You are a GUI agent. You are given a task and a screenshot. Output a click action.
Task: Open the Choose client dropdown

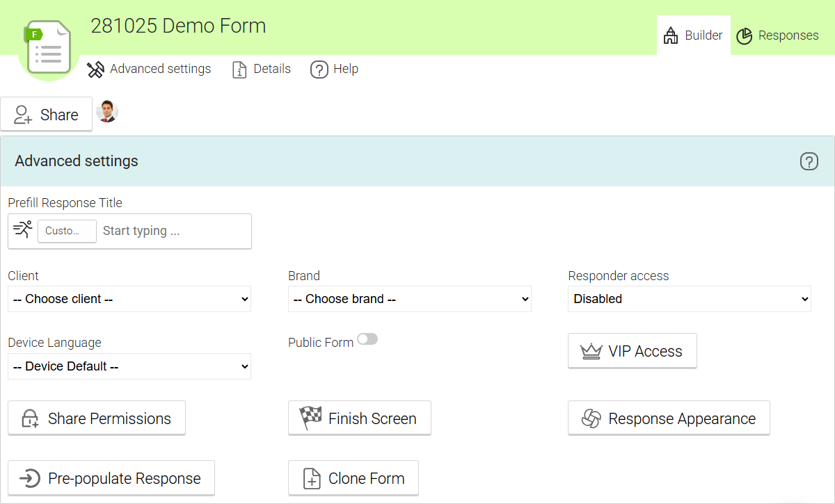point(129,299)
